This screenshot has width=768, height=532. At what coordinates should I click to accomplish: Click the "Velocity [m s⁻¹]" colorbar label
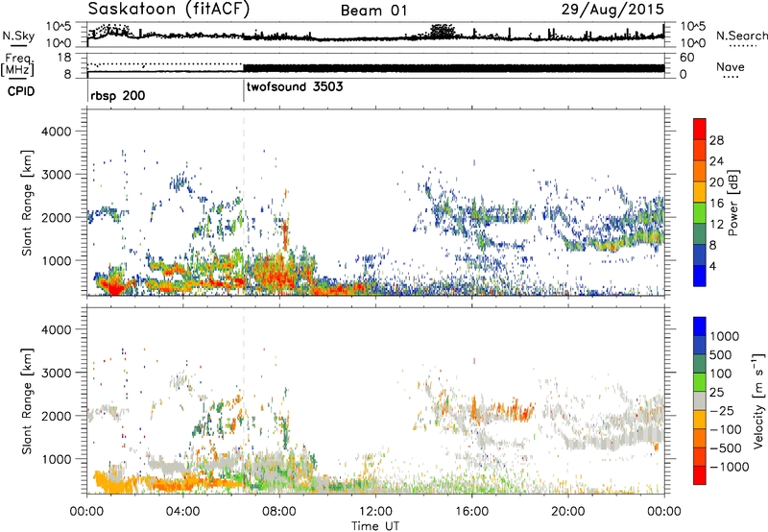(758, 400)
